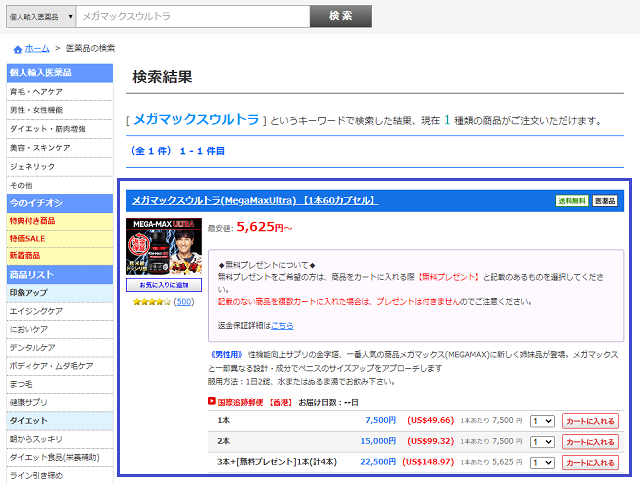Open the ライン引き締め sidebar item
Screen dimensions: 640x484
click(x=60, y=475)
